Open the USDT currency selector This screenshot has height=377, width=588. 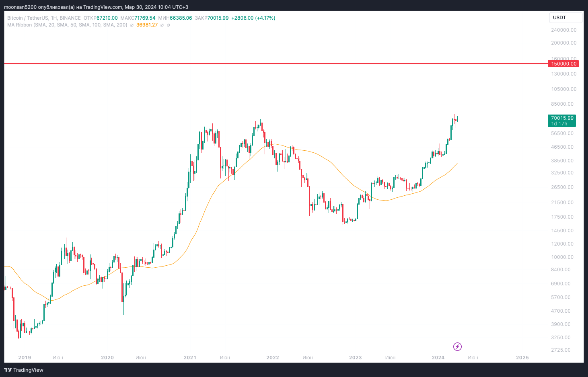click(565, 18)
